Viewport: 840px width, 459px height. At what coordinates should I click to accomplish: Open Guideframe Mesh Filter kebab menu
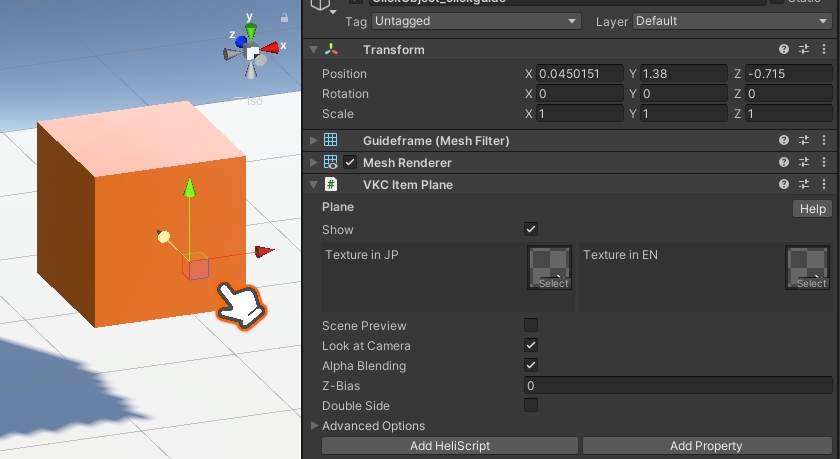823,141
